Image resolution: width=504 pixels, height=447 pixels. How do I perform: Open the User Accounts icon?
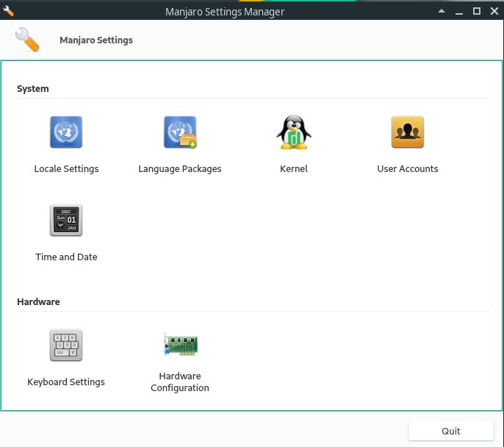[408, 132]
